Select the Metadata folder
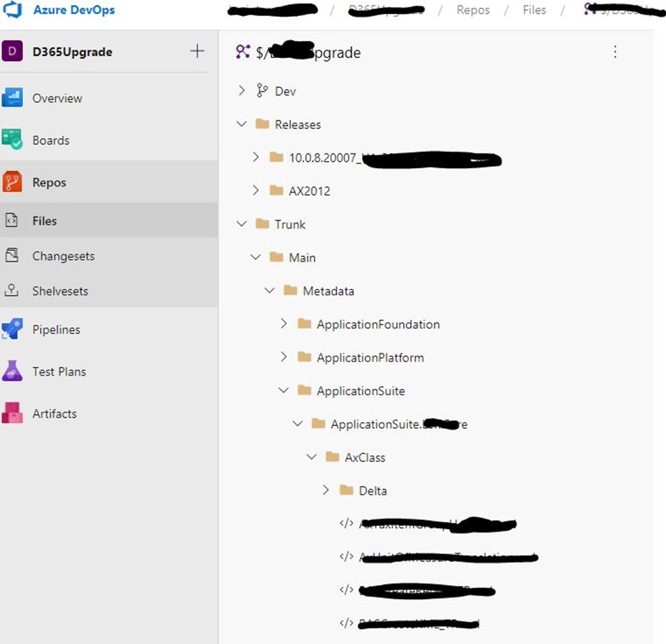Screen dimensions: 666x644 tap(328, 291)
